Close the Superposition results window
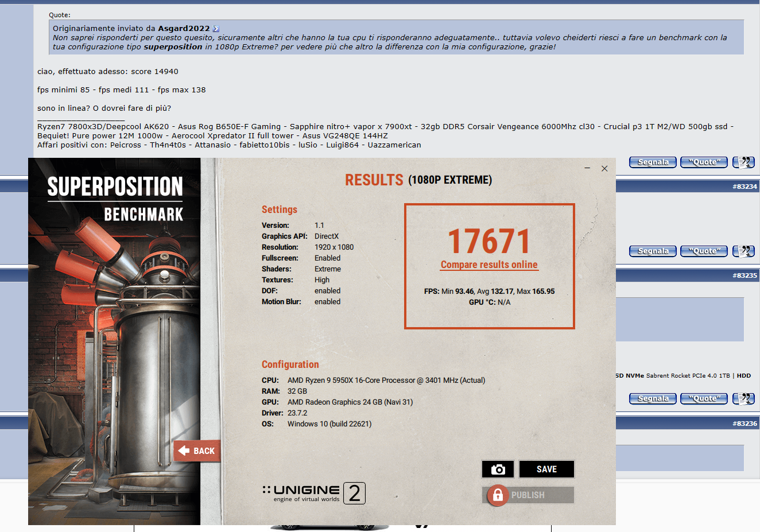 point(604,168)
